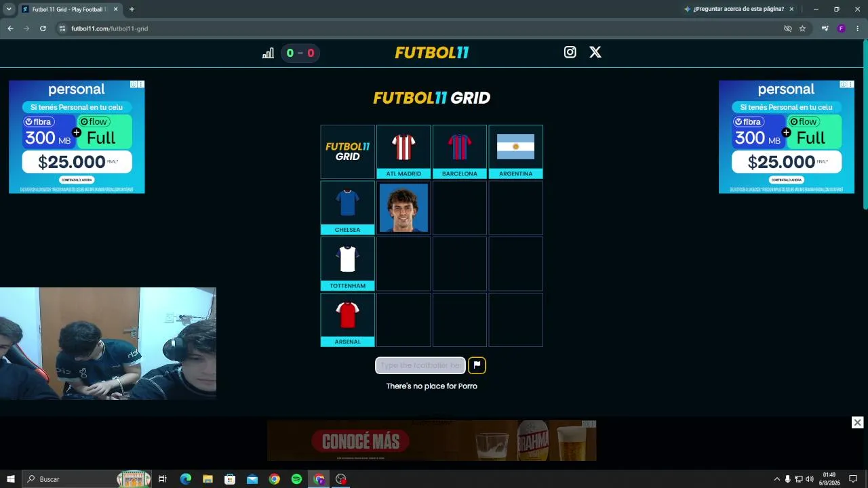Click the eye-crossed tracking protection icon

click(x=787, y=28)
